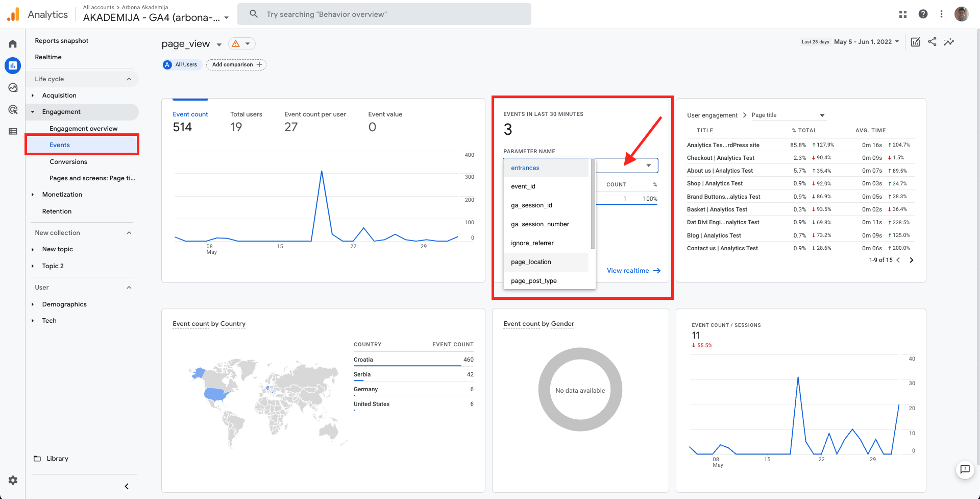Collapse the Life cycle section
The height and width of the screenshot is (499, 980).
point(129,79)
